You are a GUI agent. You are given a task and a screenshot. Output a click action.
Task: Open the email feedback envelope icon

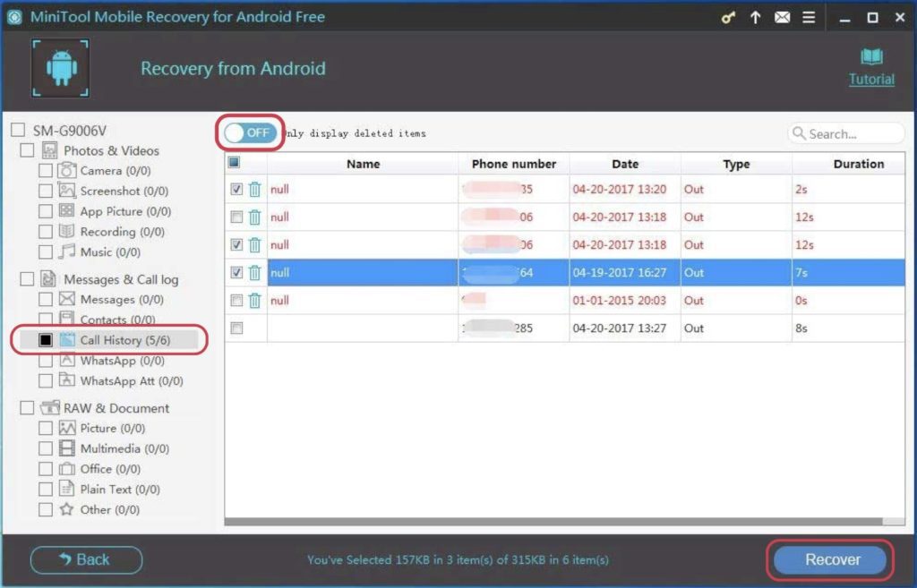[x=782, y=18]
